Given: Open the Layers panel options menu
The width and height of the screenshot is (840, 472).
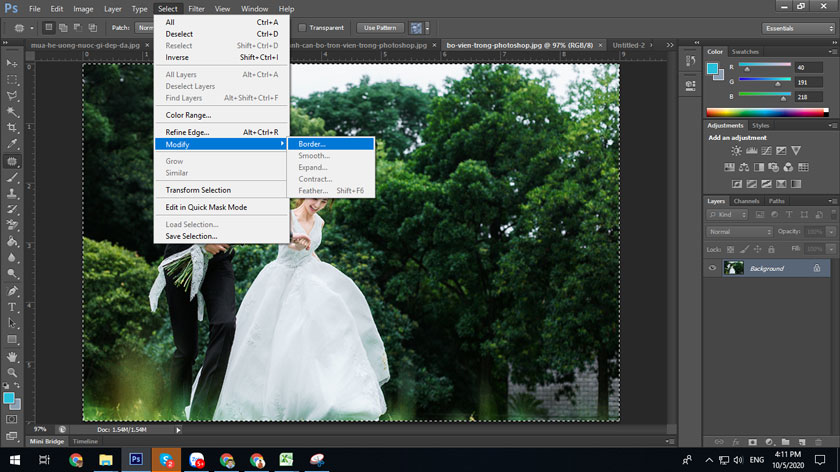Looking at the screenshot, I should 832,201.
